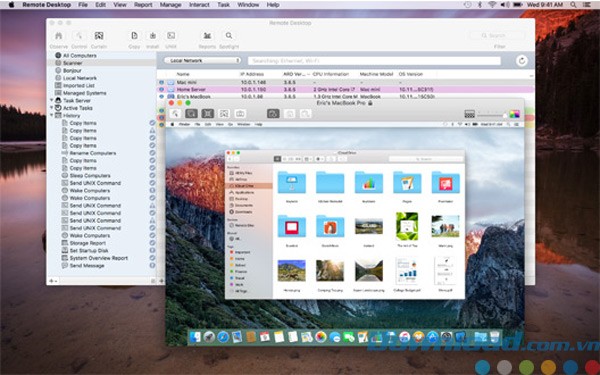Open the Manage menu
The width and height of the screenshot is (600, 375).
pos(170,5)
